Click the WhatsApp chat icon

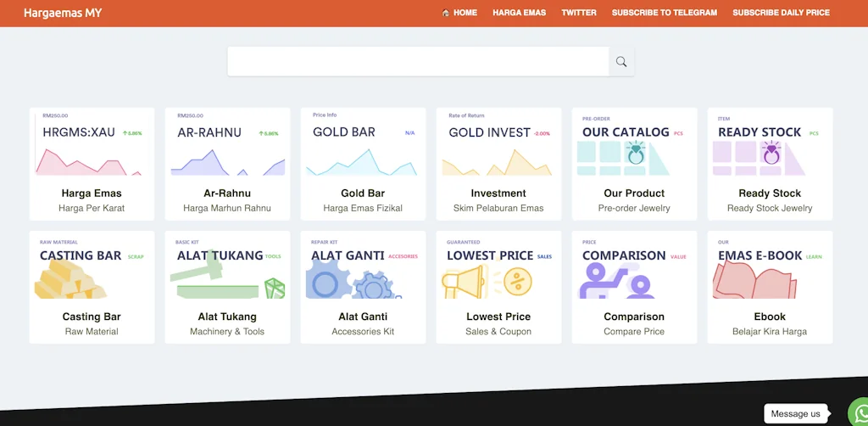click(x=860, y=412)
